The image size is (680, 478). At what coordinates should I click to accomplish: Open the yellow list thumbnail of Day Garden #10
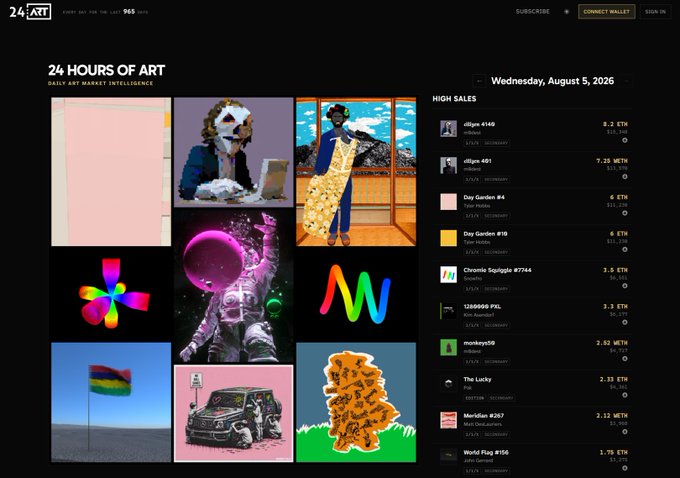(x=448, y=238)
